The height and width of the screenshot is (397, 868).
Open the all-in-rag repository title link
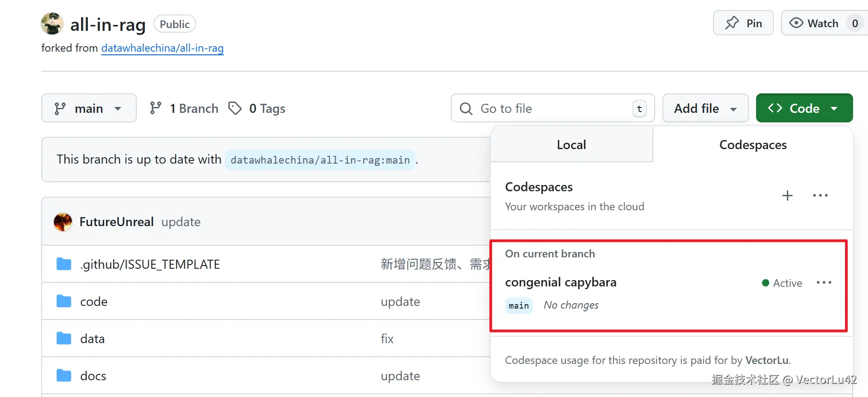tap(108, 24)
